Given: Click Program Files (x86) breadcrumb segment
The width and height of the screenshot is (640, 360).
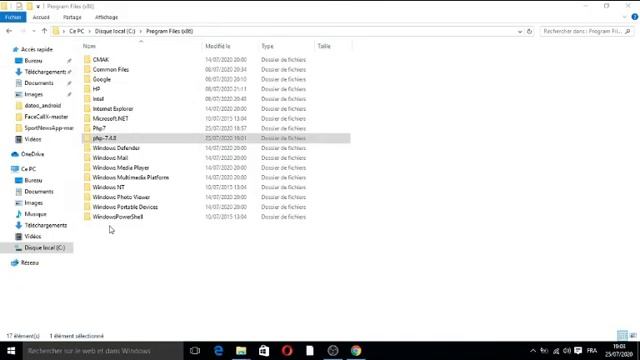Looking at the screenshot, I should [169, 31].
